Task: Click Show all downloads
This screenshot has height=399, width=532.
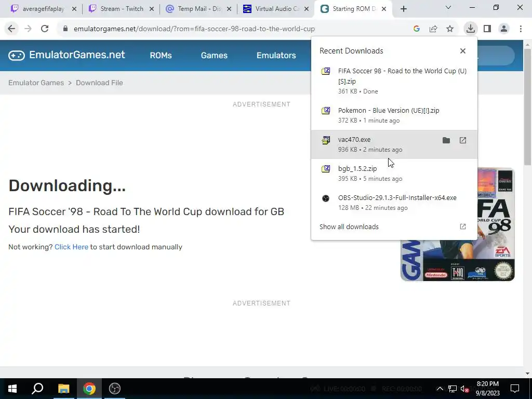Action: point(349,227)
